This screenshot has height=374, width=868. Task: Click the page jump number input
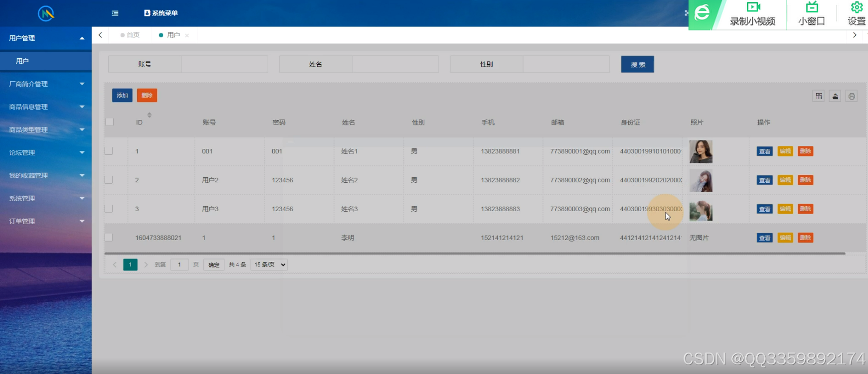(179, 264)
